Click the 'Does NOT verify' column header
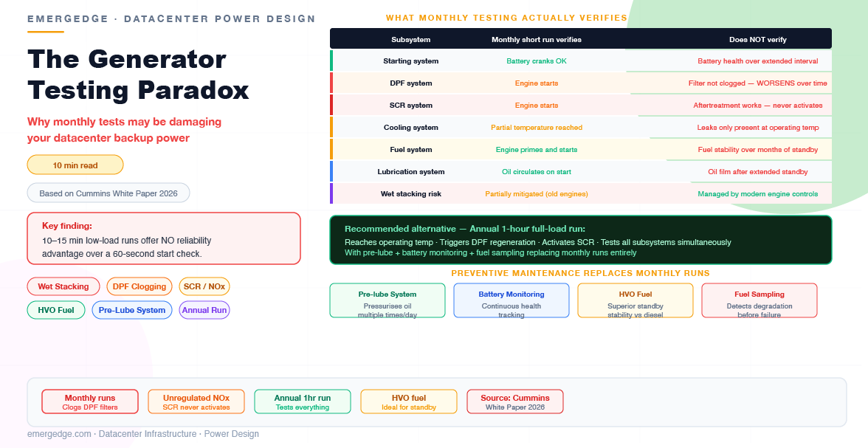The width and height of the screenshot is (868, 448). (x=758, y=39)
